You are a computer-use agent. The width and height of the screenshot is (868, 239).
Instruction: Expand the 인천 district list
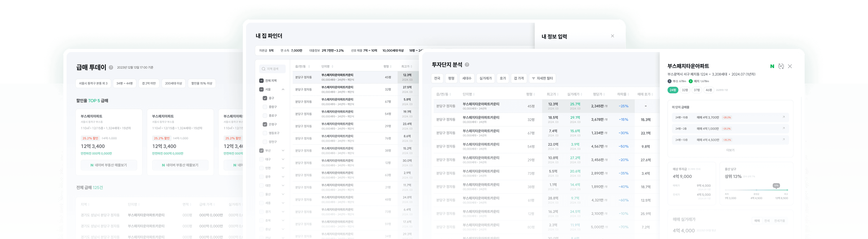(x=283, y=168)
